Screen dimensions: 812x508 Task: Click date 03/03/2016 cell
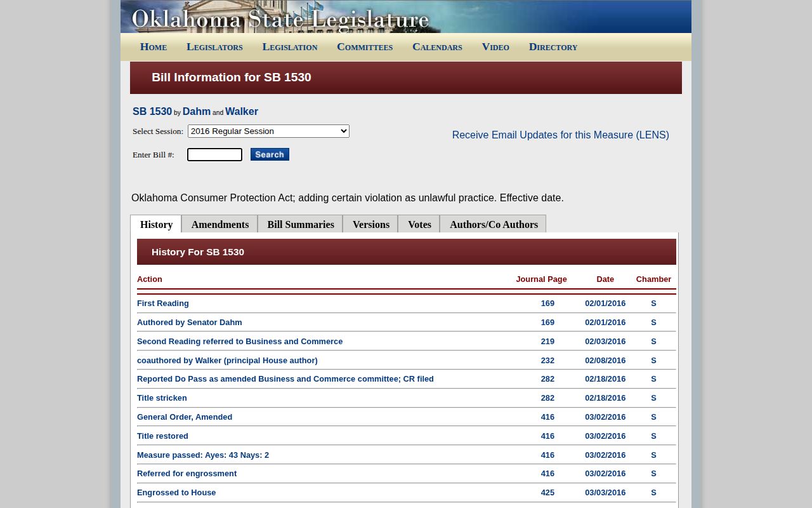click(605, 492)
